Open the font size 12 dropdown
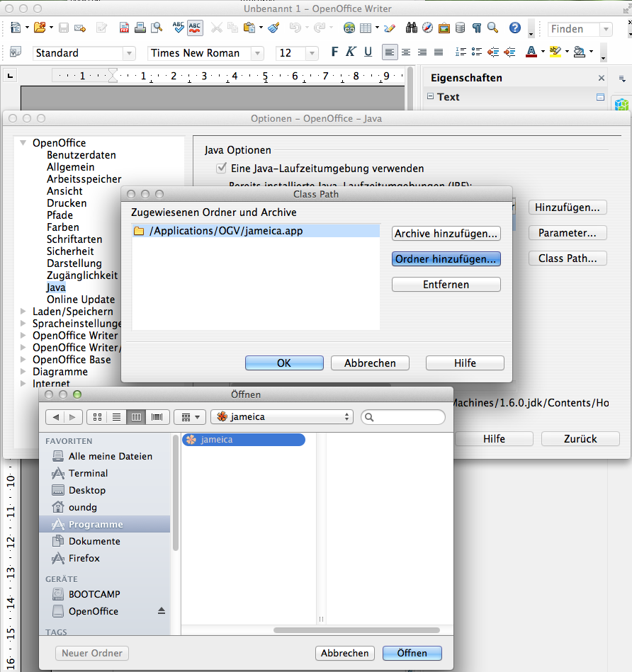The image size is (632, 672). click(x=312, y=53)
